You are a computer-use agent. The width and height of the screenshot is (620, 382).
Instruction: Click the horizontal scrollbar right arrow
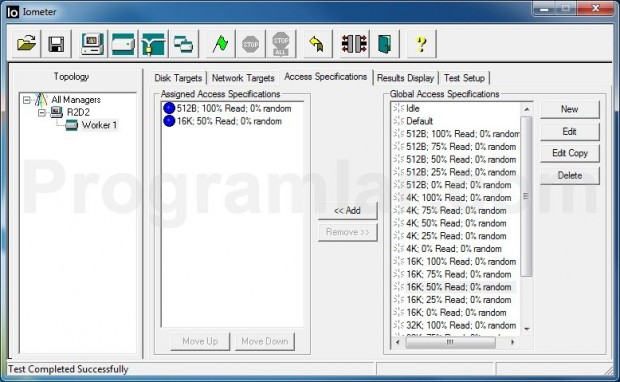tap(512, 342)
